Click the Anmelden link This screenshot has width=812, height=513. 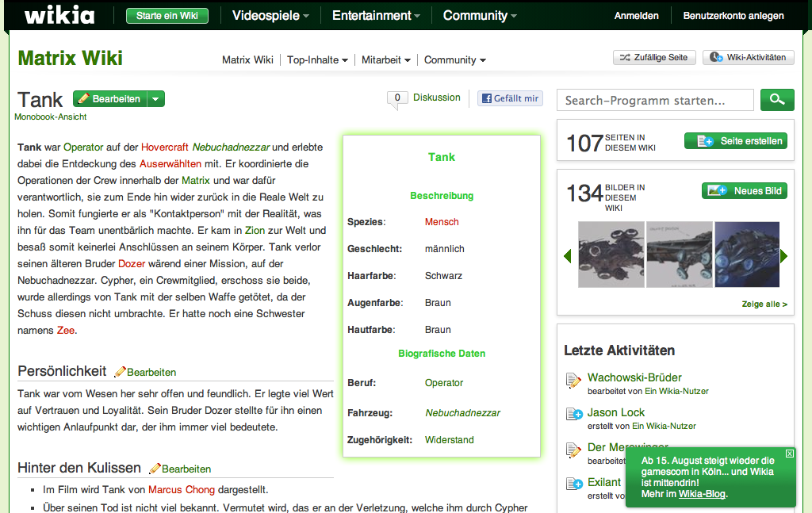tap(637, 16)
